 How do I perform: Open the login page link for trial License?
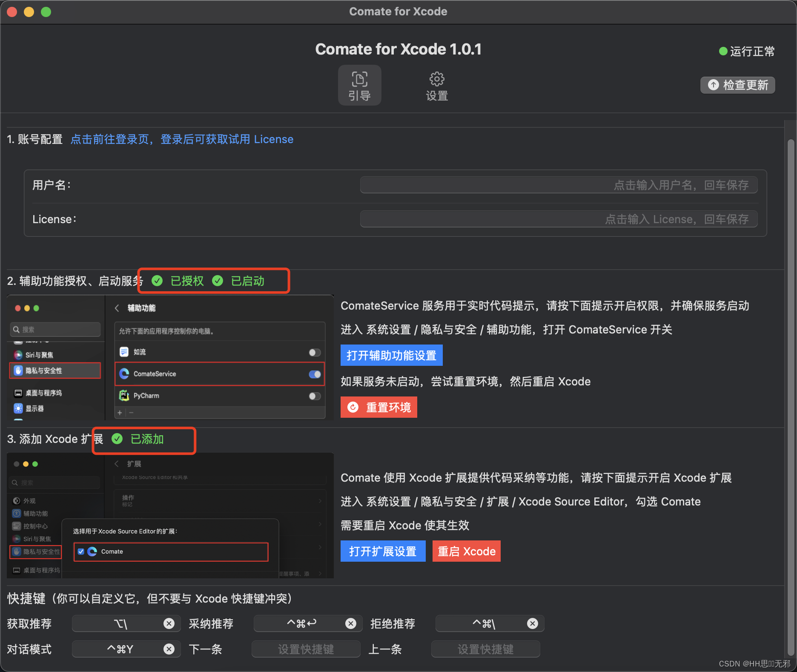[x=182, y=139]
